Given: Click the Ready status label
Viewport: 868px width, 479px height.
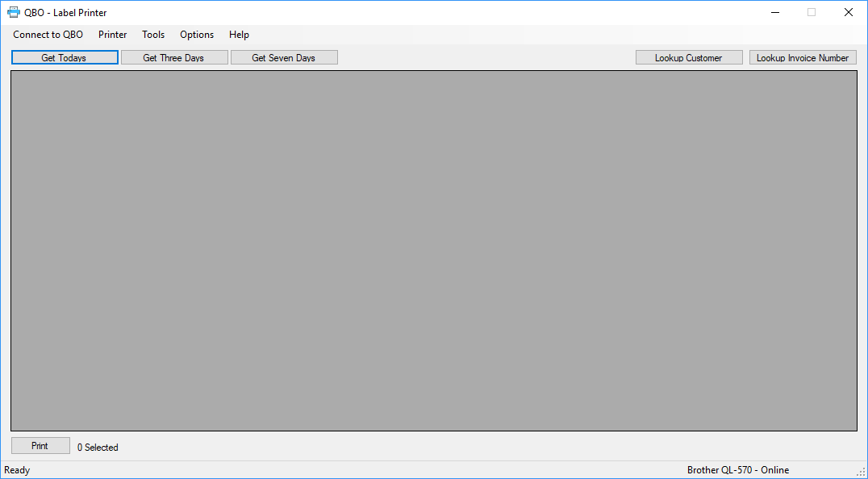Looking at the screenshot, I should pyautogui.click(x=16, y=469).
